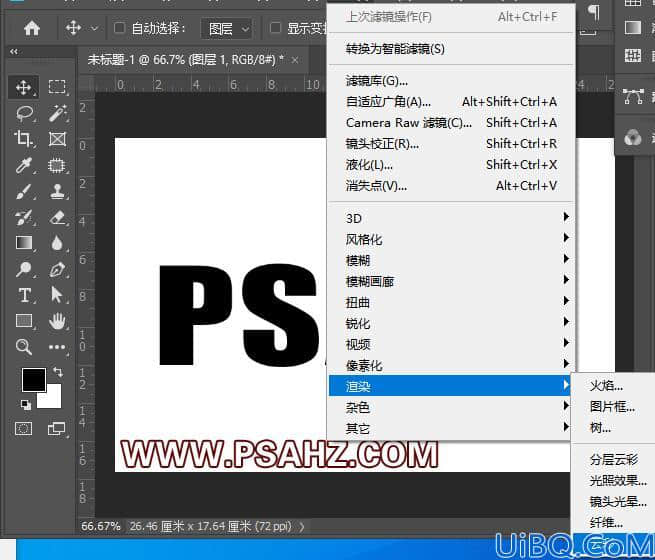The height and width of the screenshot is (560, 655).
Task: Select the History Brush tool
Action: [x=23, y=217]
